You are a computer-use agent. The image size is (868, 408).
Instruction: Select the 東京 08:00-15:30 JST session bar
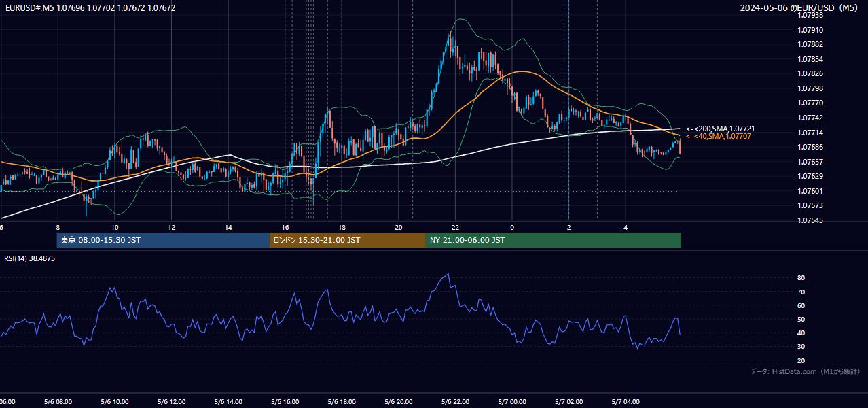coord(163,240)
